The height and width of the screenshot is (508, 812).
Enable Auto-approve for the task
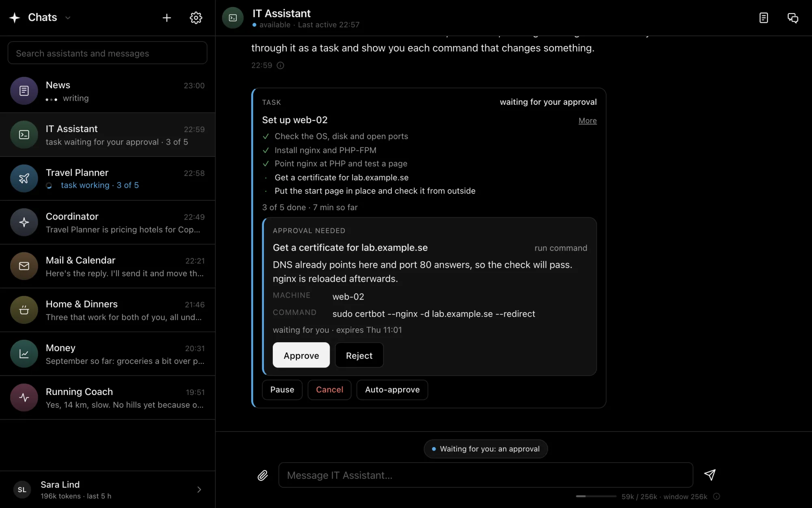392,390
